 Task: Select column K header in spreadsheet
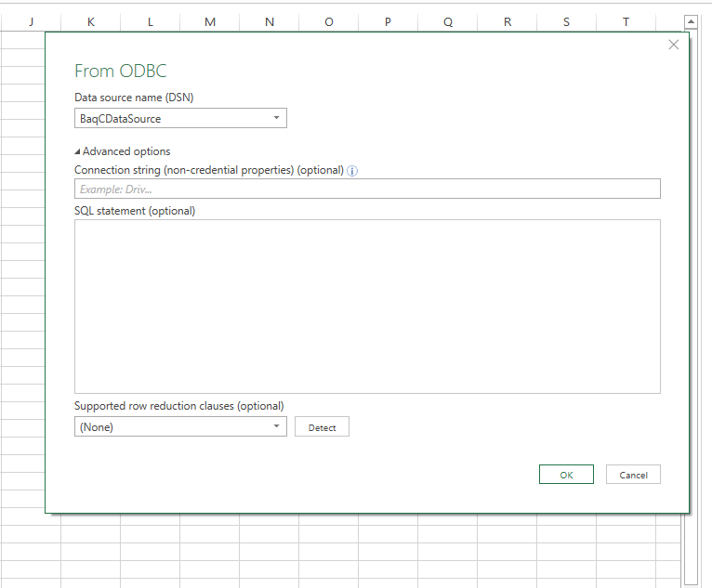[x=91, y=21]
